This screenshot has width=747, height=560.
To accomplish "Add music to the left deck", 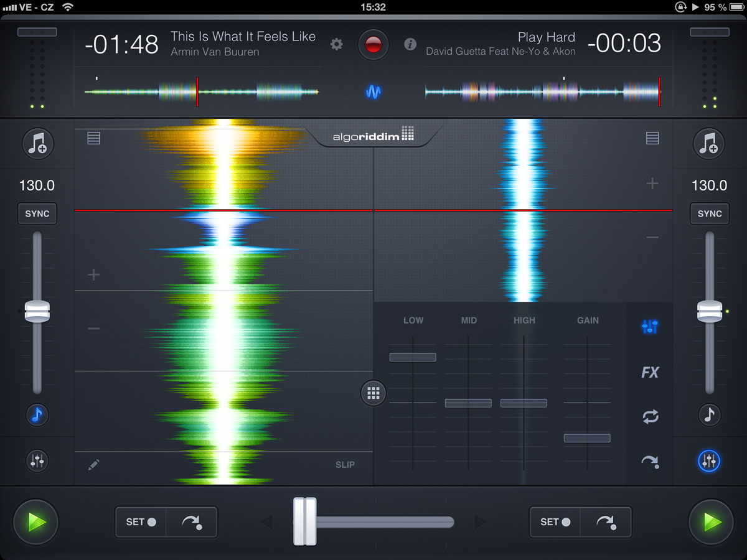I will click(x=38, y=143).
